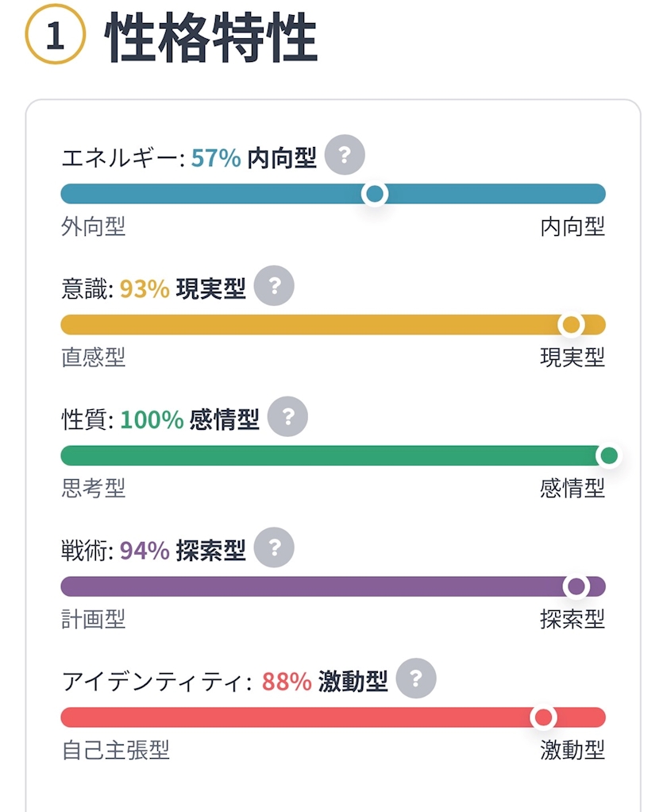Click the red アイデンティティ slider handle
Image resolution: width=667 pixels, height=812 pixels.
(x=543, y=717)
